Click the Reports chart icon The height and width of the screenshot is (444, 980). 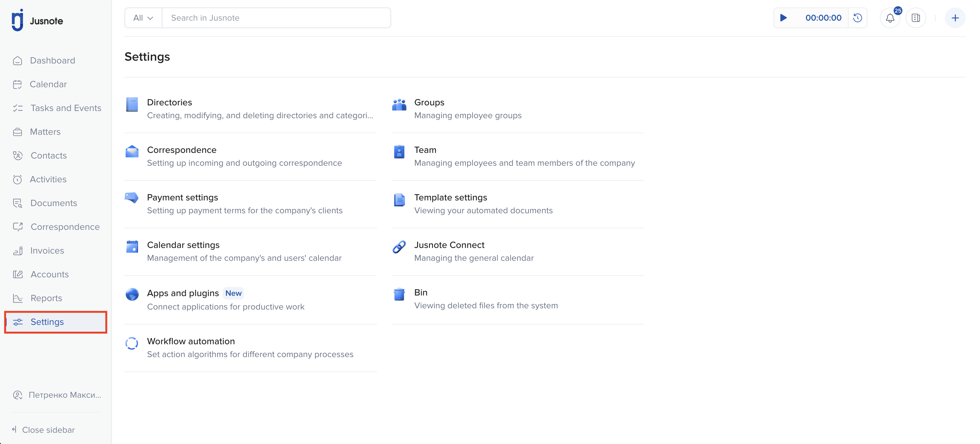click(x=18, y=298)
